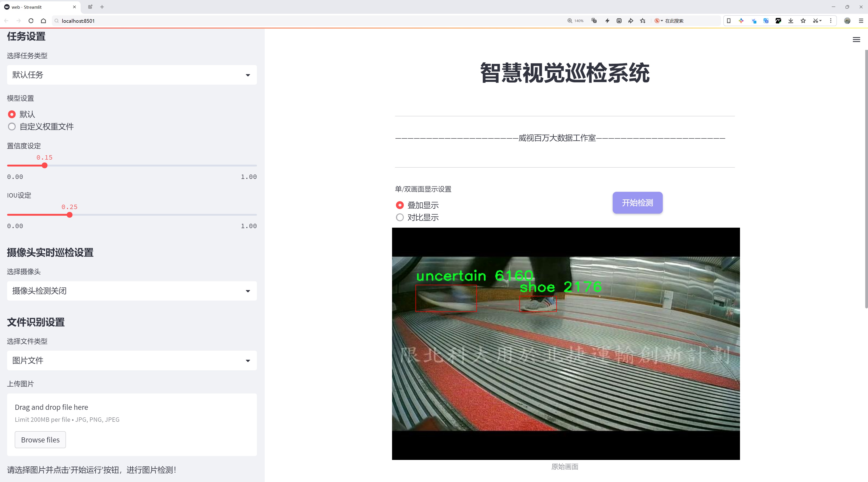
Task: Open the Sogou search engine selector
Action: 658,21
